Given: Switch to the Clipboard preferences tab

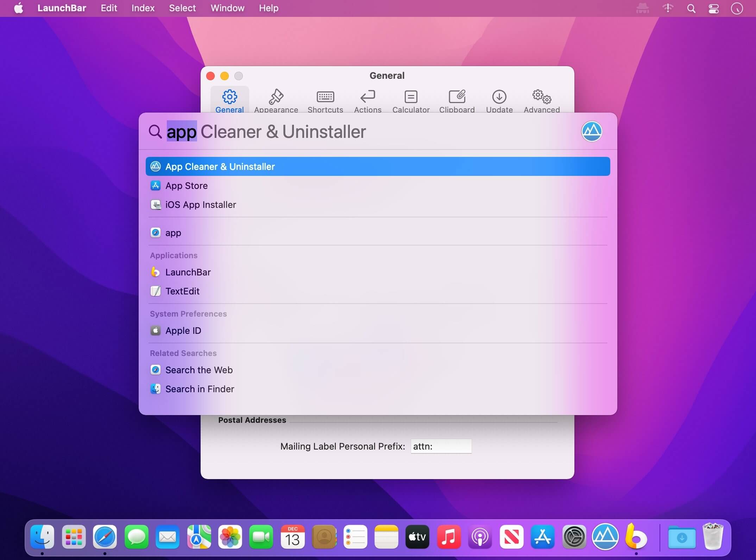Looking at the screenshot, I should [x=457, y=101].
